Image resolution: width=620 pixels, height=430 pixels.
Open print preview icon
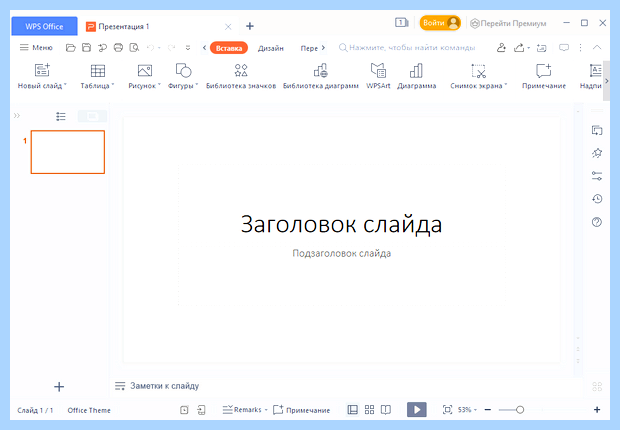[x=134, y=48]
